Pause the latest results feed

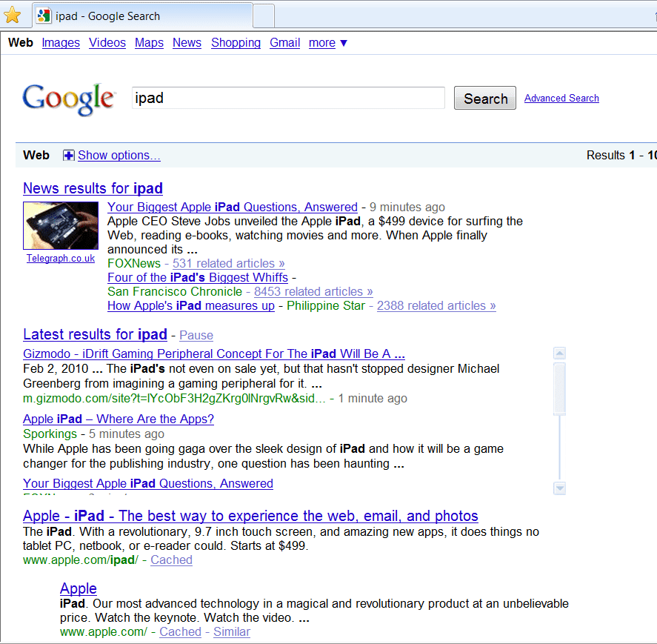pyautogui.click(x=196, y=336)
